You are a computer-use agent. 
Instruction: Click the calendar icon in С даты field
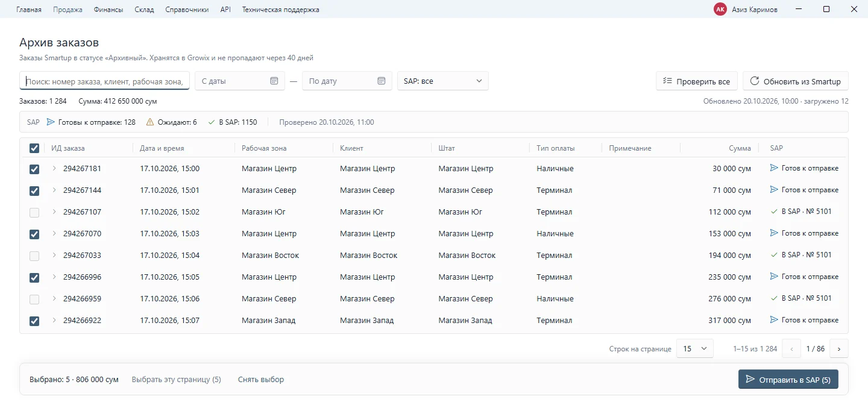(x=274, y=81)
